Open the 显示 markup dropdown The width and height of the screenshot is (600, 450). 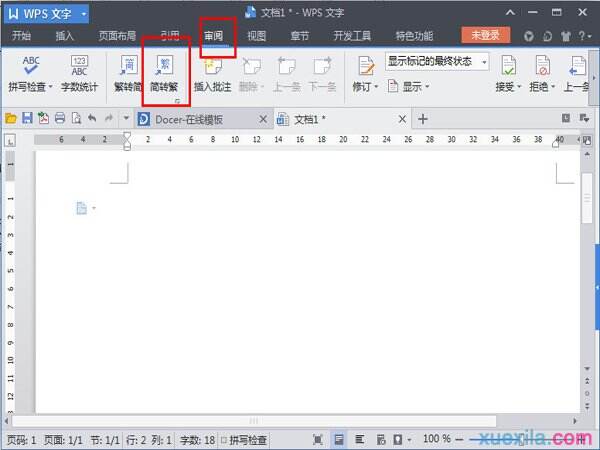tap(408, 86)
